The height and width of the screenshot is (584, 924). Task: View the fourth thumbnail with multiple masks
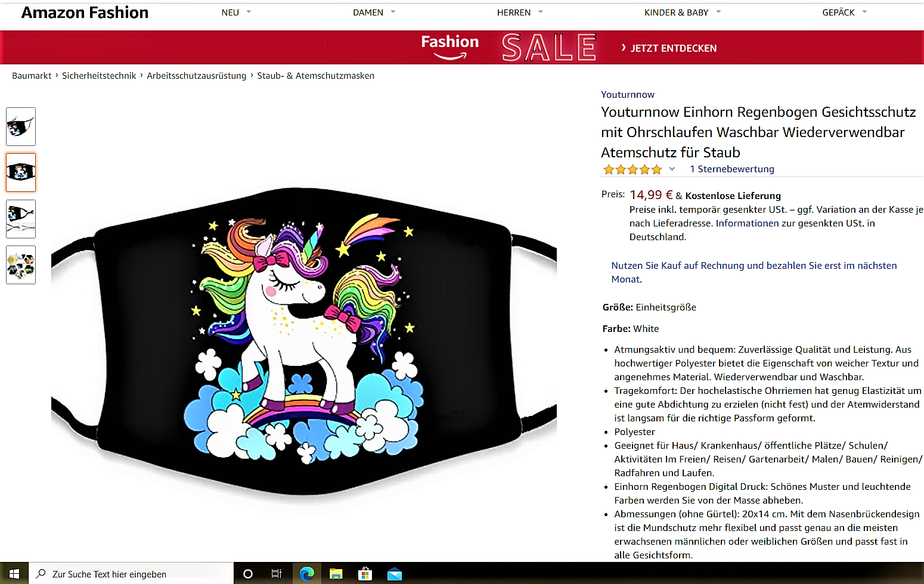point(21,265)
